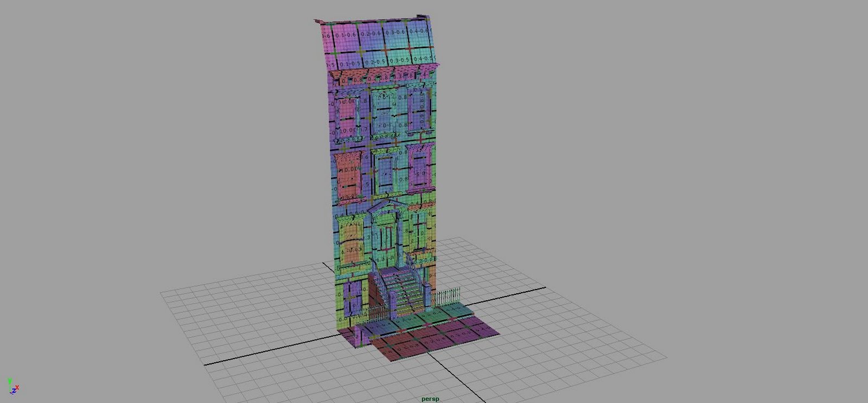
Task: Click the persp camera name label
Action: (430, 399)
